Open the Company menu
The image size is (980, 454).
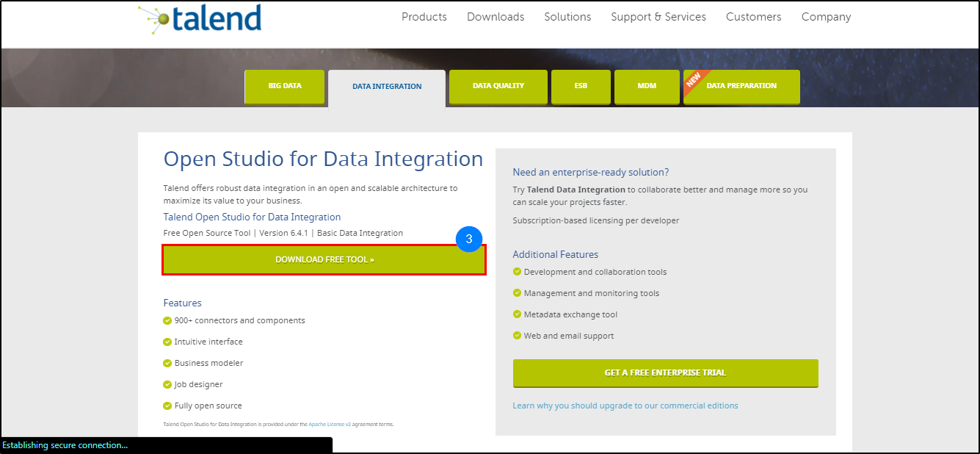coord(827,17)
